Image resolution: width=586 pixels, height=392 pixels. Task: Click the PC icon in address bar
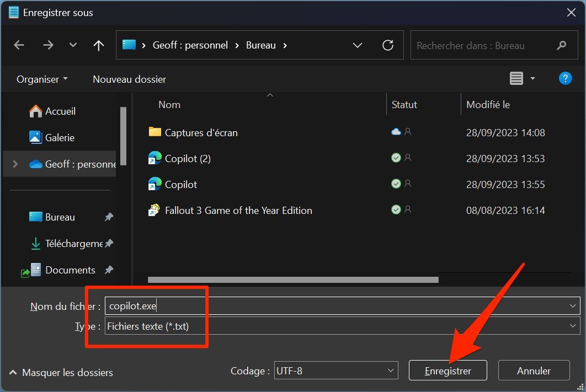click(129, 45)
